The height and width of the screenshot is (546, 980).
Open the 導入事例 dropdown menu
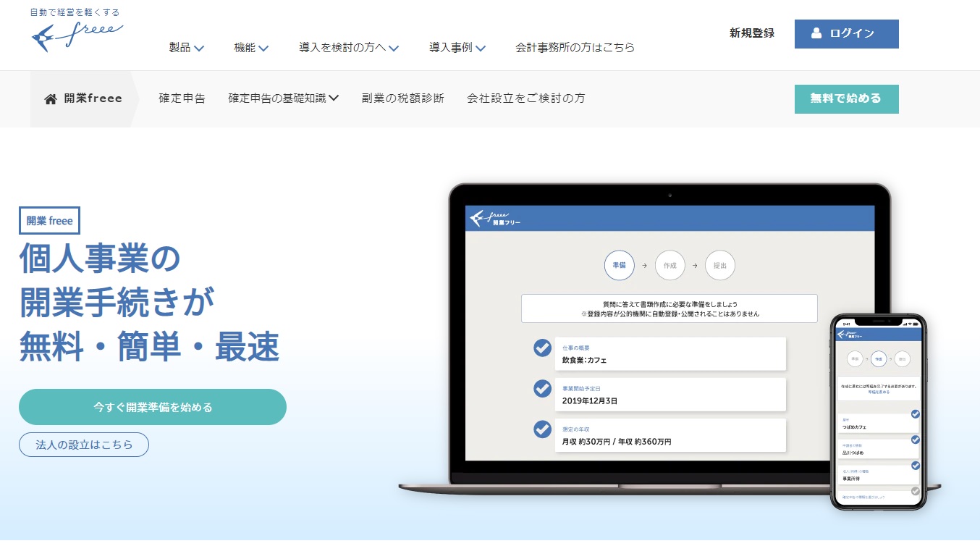457,48
